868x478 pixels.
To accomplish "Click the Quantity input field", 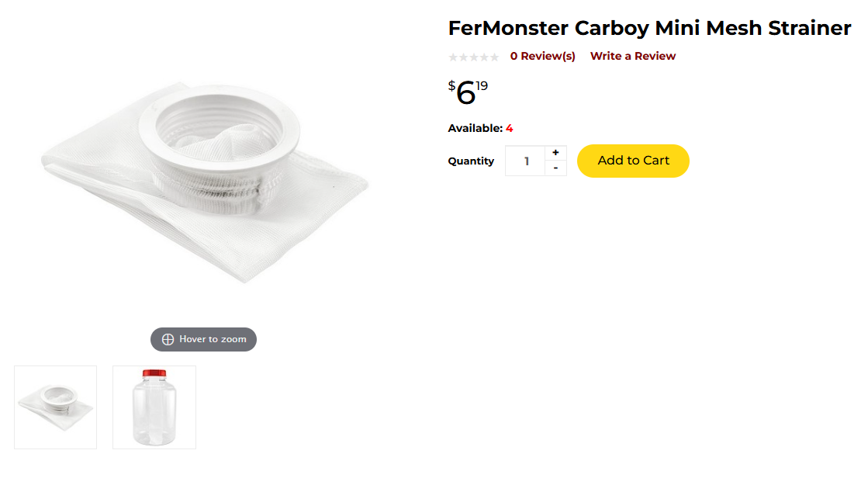I will click(x=526, y=161).
